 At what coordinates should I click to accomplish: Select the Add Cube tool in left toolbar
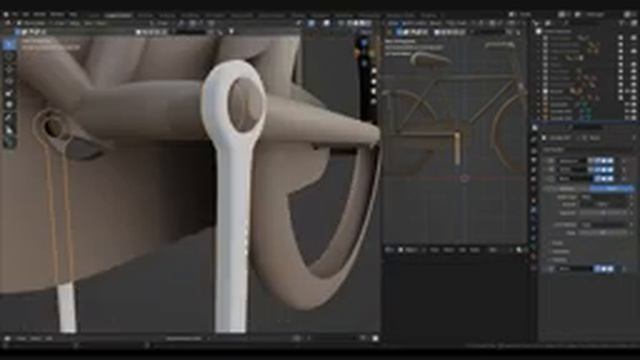pos(9,143)
